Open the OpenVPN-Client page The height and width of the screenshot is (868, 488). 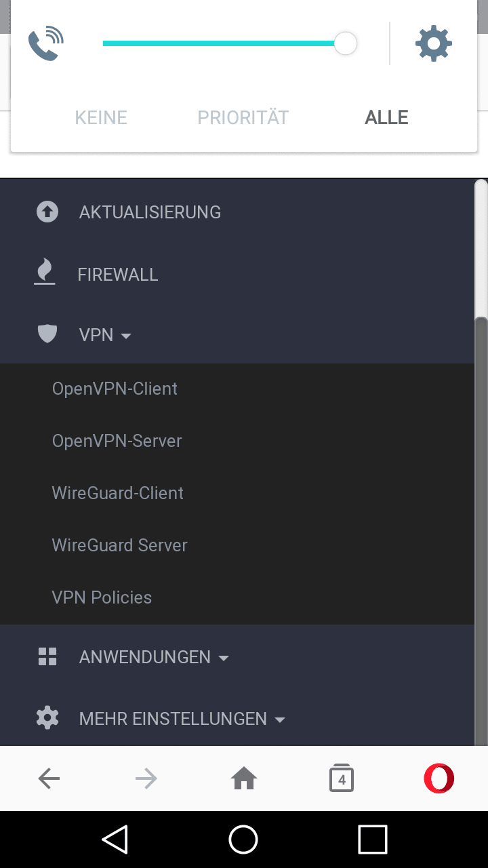point(115,389)
